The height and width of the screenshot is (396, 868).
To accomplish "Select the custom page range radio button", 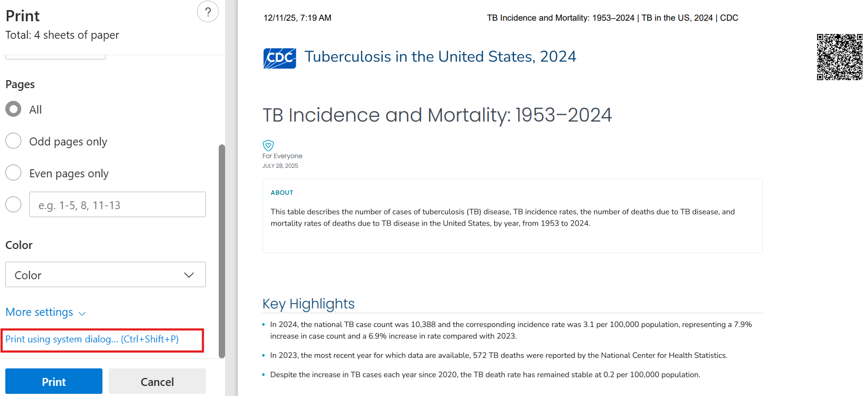I will [13, 204].
